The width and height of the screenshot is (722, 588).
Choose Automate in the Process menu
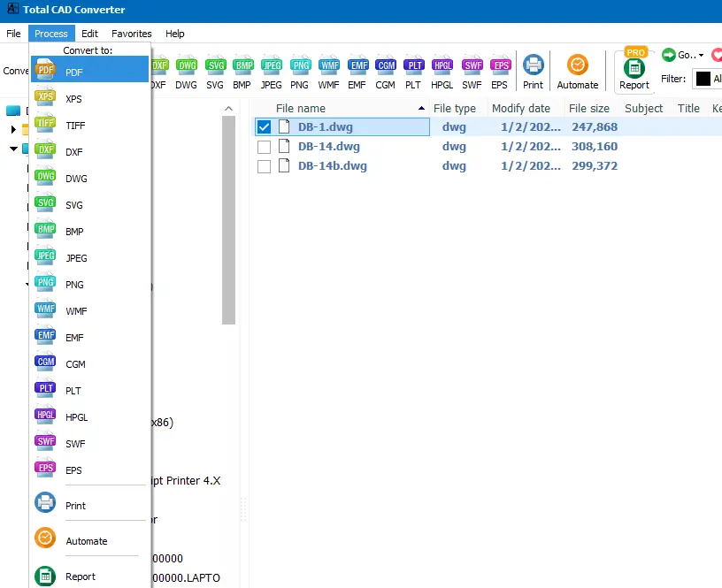pyautogui.click(x=89, y=540)
